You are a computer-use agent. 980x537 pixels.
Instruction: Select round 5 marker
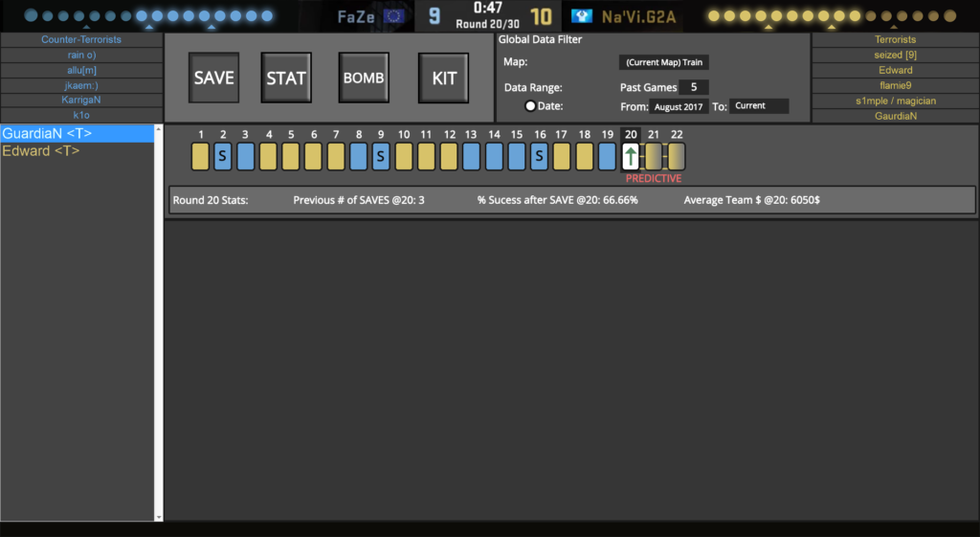tap(291, 156)
